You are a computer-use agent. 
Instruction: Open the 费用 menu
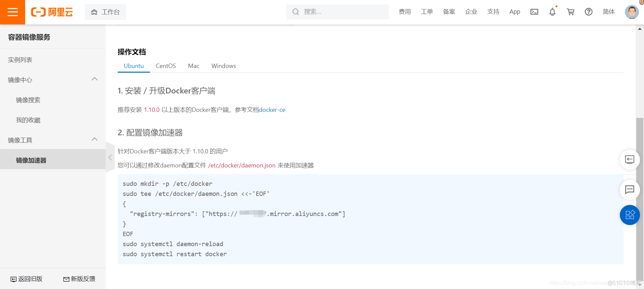405,12
